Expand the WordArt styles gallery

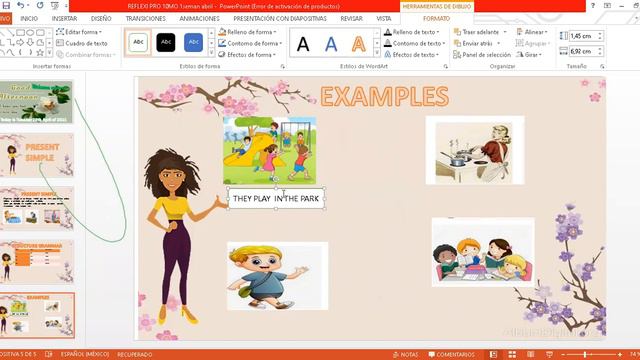pos(376,53)
